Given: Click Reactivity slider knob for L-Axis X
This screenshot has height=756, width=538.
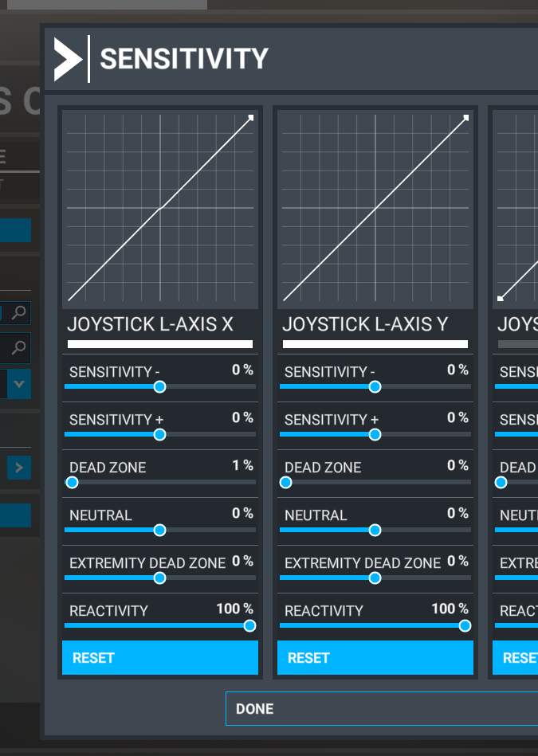Looking at the screenshot, I should 249,626.
